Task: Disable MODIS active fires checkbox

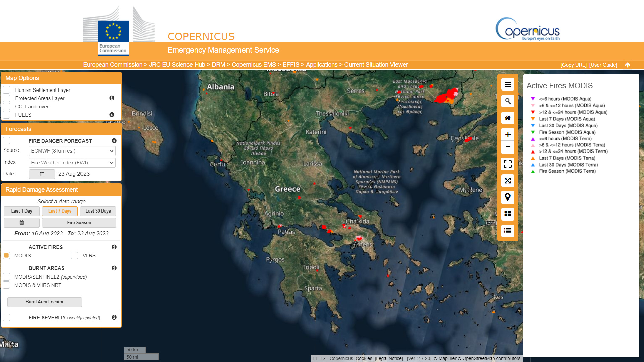Action: pyautogui.click(x=6, y=255)
